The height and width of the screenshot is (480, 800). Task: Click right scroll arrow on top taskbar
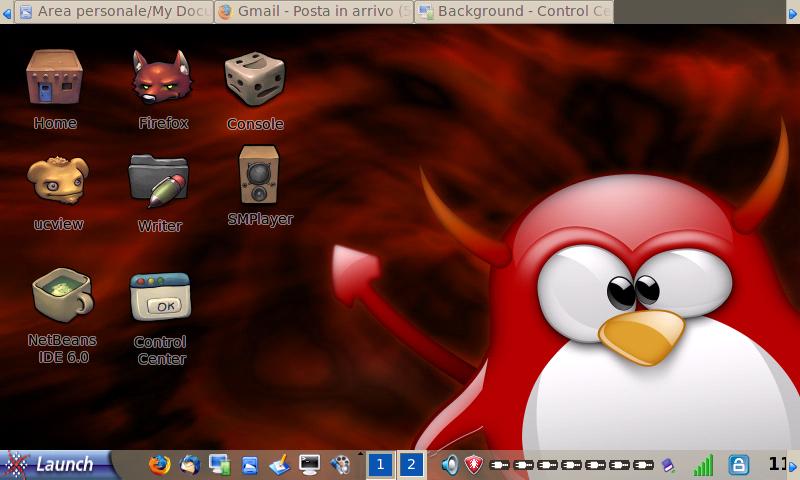point(793,14)
